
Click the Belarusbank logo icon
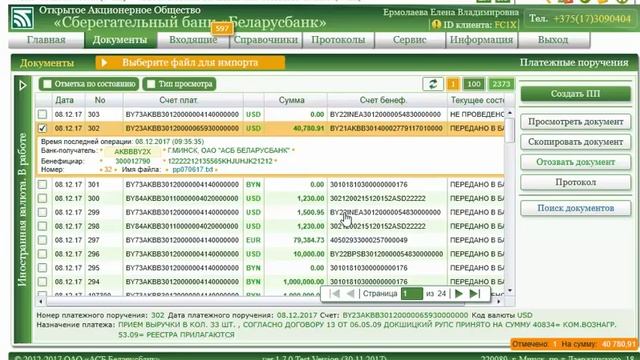point(22,19)
